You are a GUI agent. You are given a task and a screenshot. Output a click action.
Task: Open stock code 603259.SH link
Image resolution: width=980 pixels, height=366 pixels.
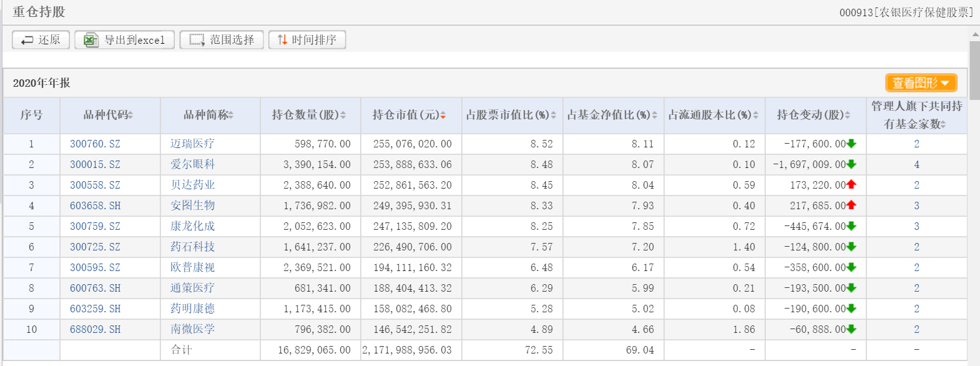[x=95, y=309]
